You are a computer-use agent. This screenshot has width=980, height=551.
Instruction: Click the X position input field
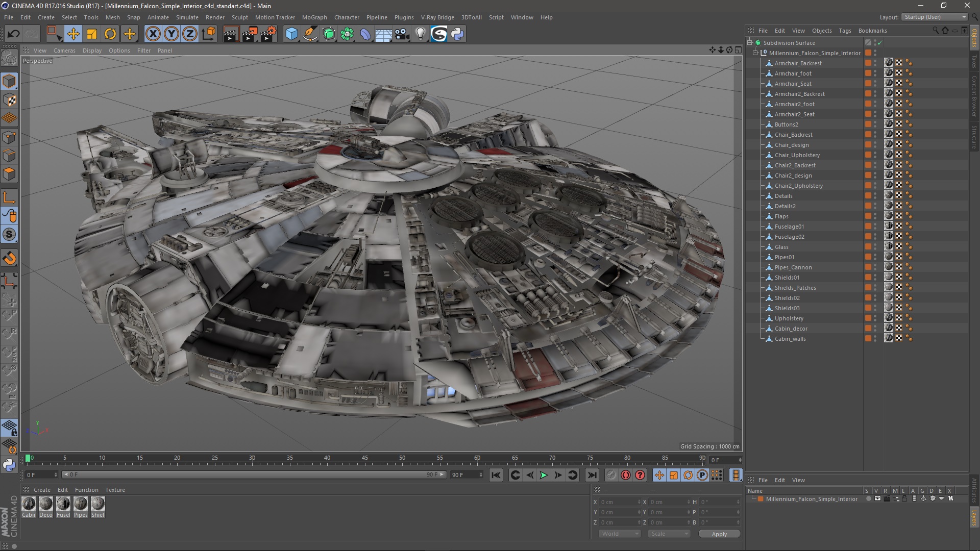[620, 502]
